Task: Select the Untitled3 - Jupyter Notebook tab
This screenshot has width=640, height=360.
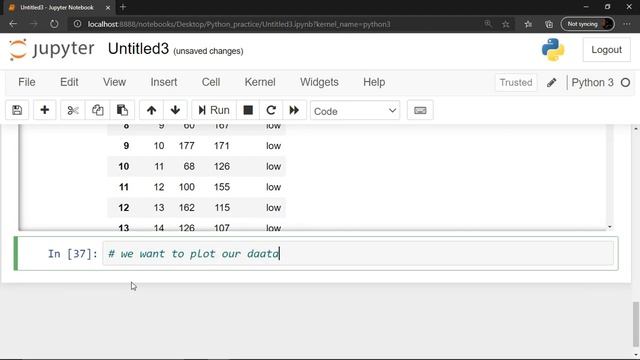Action: click(x=57, y=7)
